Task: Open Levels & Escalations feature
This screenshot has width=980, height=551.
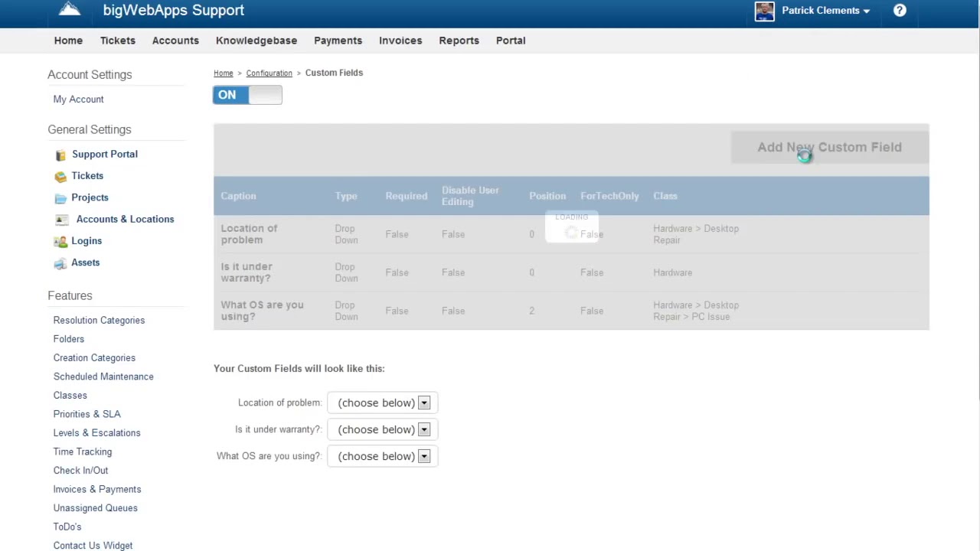Action: 96,433
